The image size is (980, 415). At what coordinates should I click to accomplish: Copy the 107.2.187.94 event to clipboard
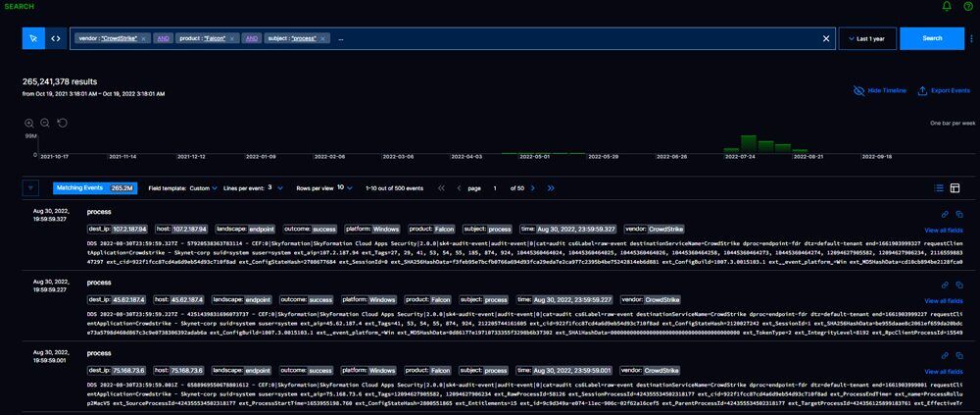tap(959, 214)
